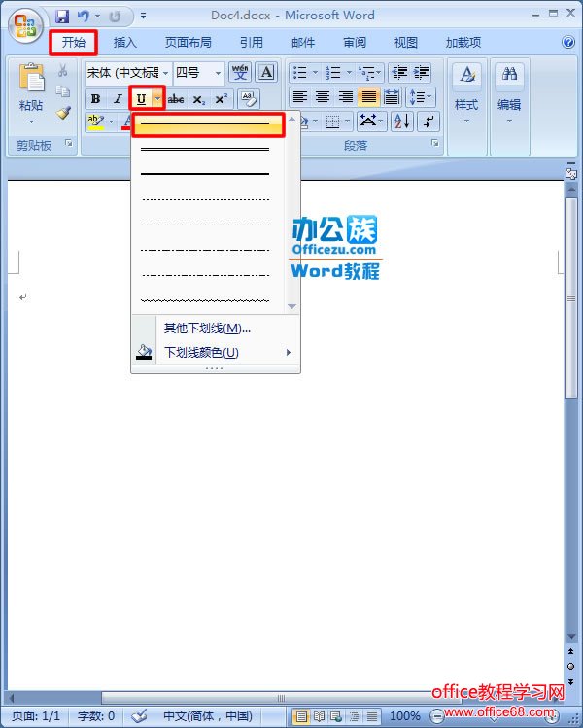Toggle underline with the U button

(x=141, y=99)
